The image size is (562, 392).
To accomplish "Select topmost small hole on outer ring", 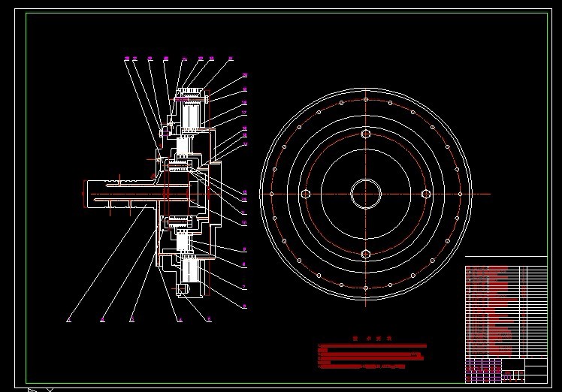I will click(x=366, y=100).
